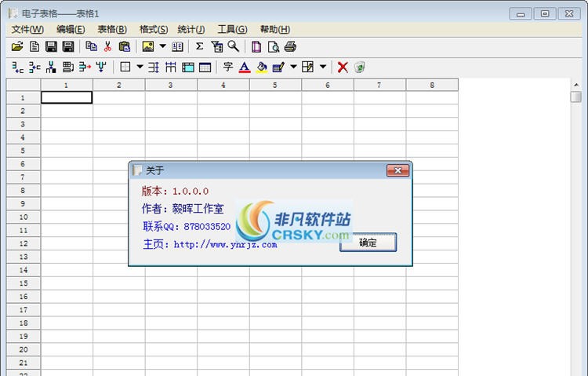The width and height of the screenshot is (588, 376).
Task: Pick font color with red-underlined A
Action: (x=245, y=68)
